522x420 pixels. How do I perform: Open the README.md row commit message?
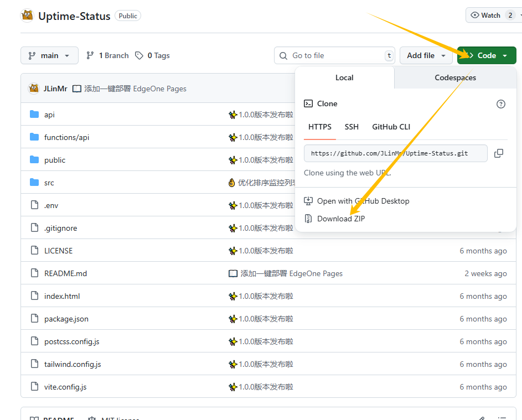[x=286, y=273]
